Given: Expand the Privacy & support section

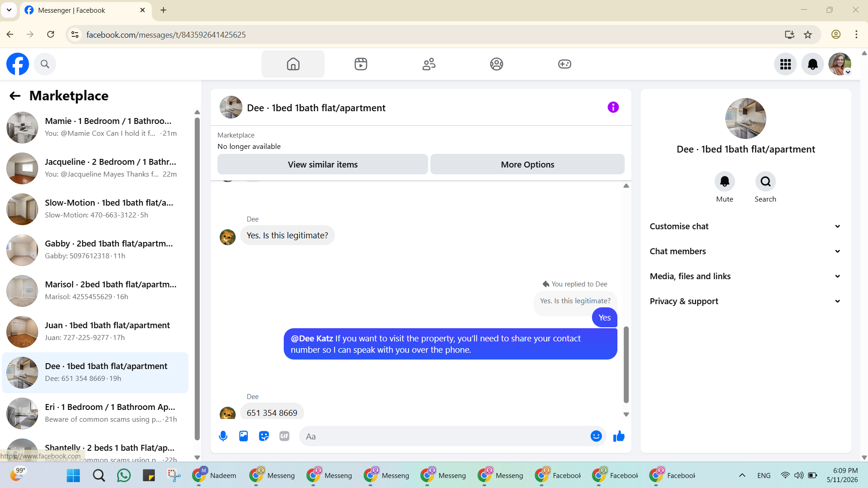Looking at the screenshot, I should 745,301.
